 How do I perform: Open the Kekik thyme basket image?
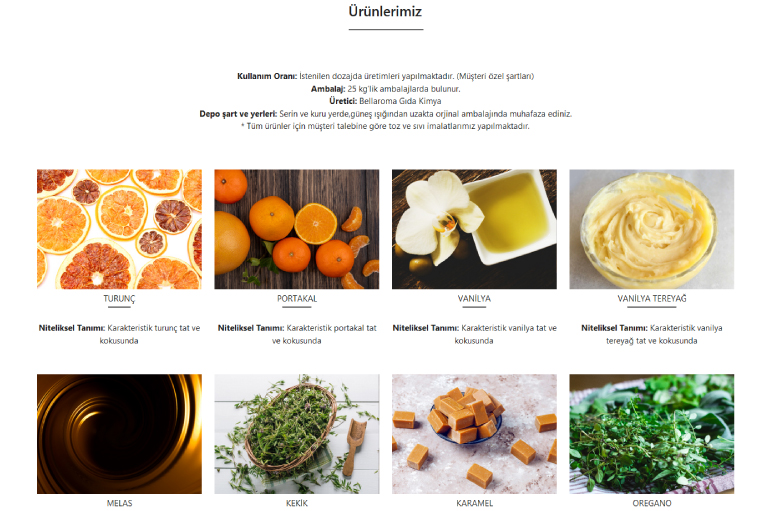coord(296,434)
